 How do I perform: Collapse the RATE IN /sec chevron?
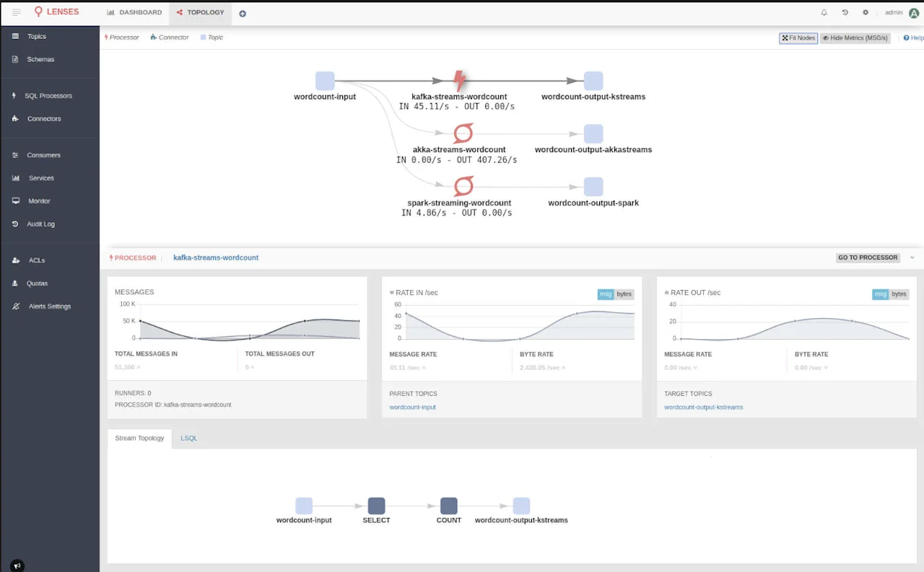tap(392, 293)
